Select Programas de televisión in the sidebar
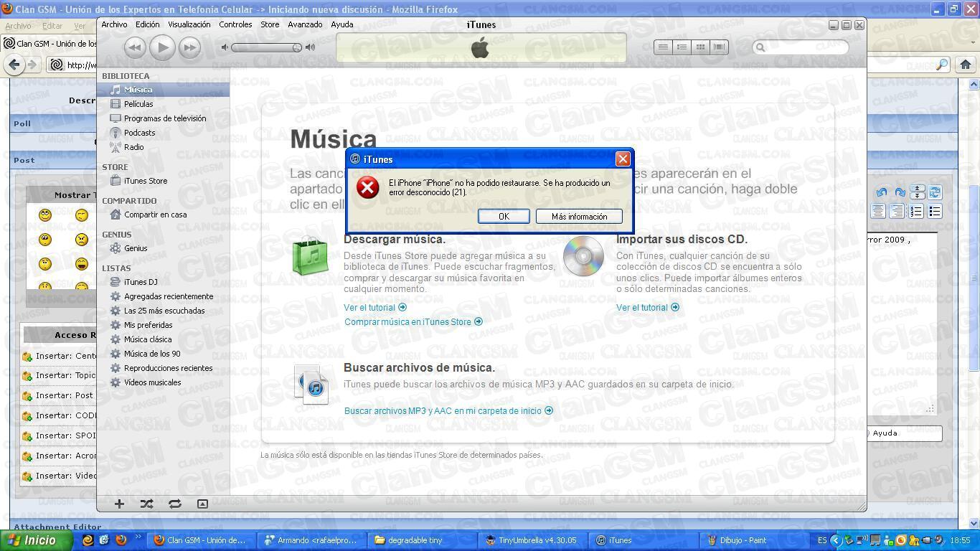The height and width of the screenshot is (551, 980). 164,118
